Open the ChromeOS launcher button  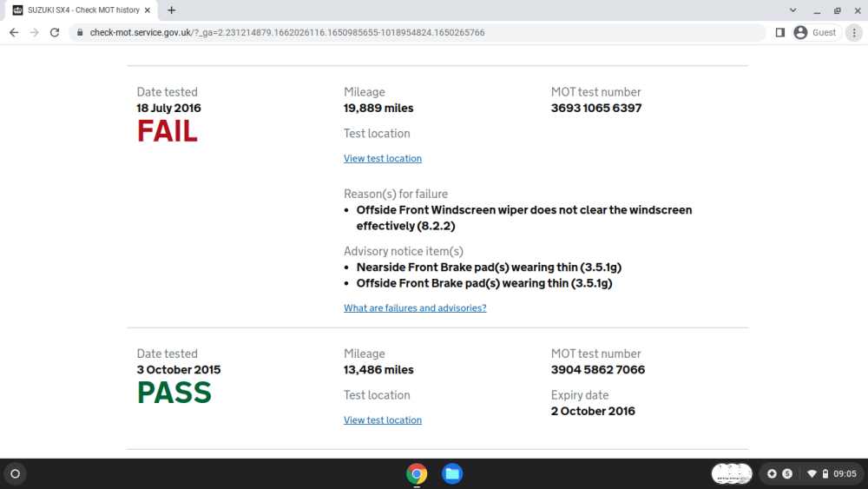point(16,473)
